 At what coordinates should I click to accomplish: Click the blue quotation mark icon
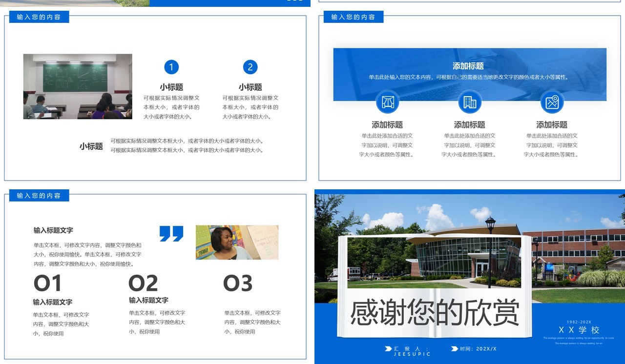[171, 233]
